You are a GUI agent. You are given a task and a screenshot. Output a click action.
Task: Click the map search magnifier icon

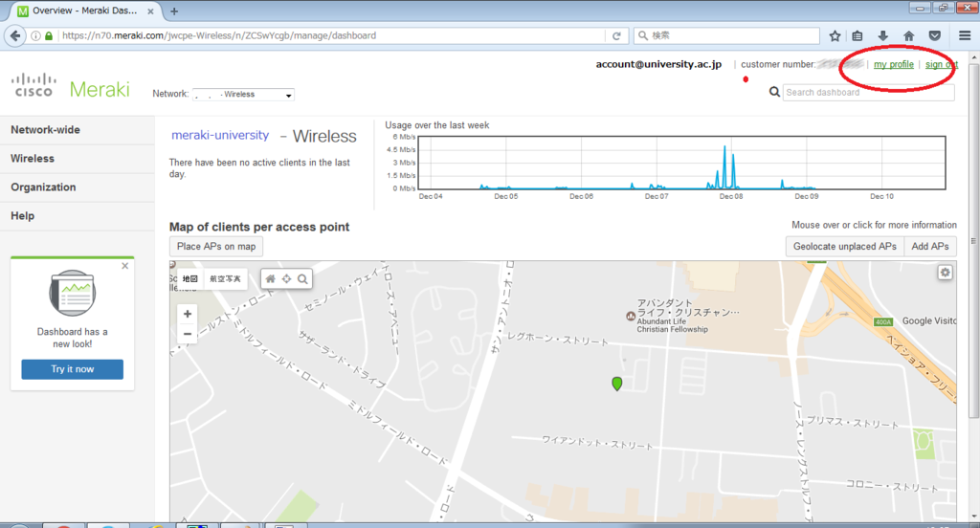click(302, 278)
